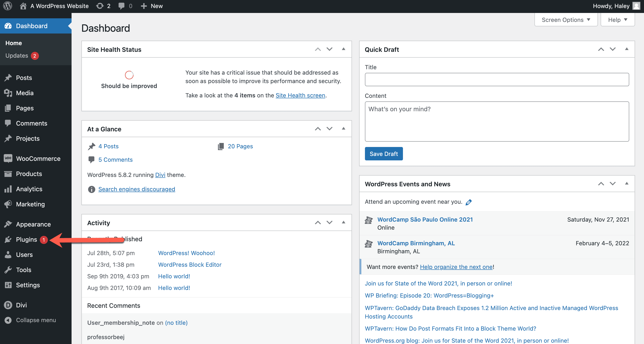The width and height of the screenshot is (644, 344).
Task: Click the Analytics bar chart icon
Action: (8, 189)
